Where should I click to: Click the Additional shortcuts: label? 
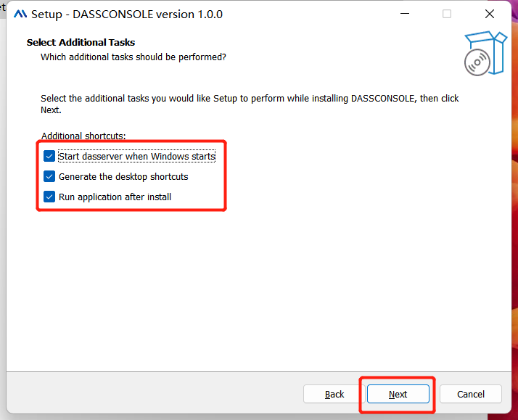click(x=83, y=136)
